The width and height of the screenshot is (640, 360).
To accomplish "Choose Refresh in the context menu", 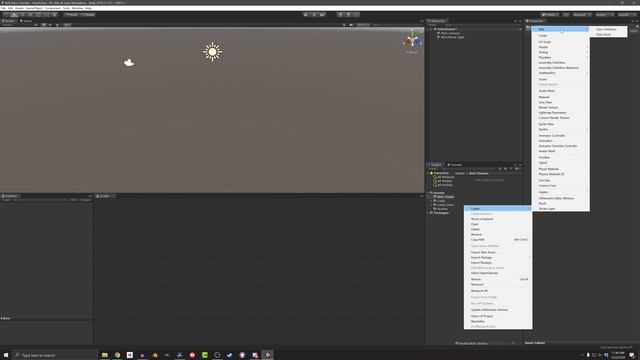I will (x=498, y=279).
